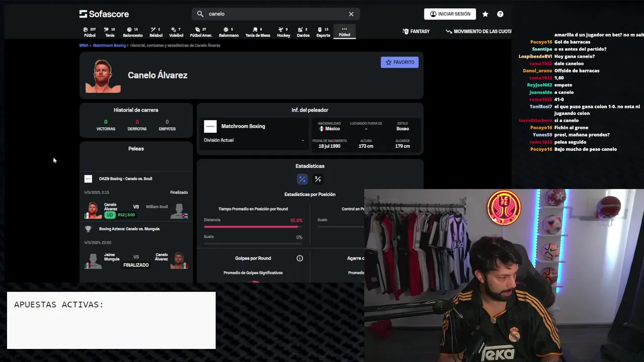Open Movimiento de las Cuotas

coord(478,31)
